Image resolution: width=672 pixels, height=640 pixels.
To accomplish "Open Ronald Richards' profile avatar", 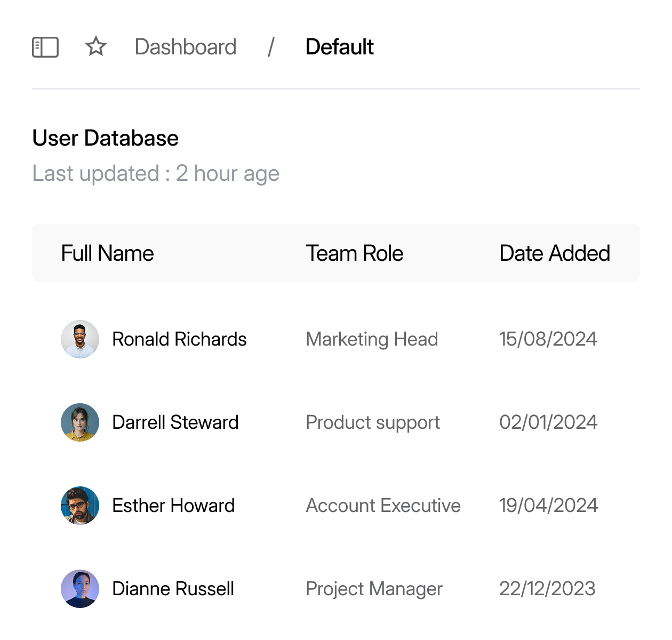I will tap(80, 339).
